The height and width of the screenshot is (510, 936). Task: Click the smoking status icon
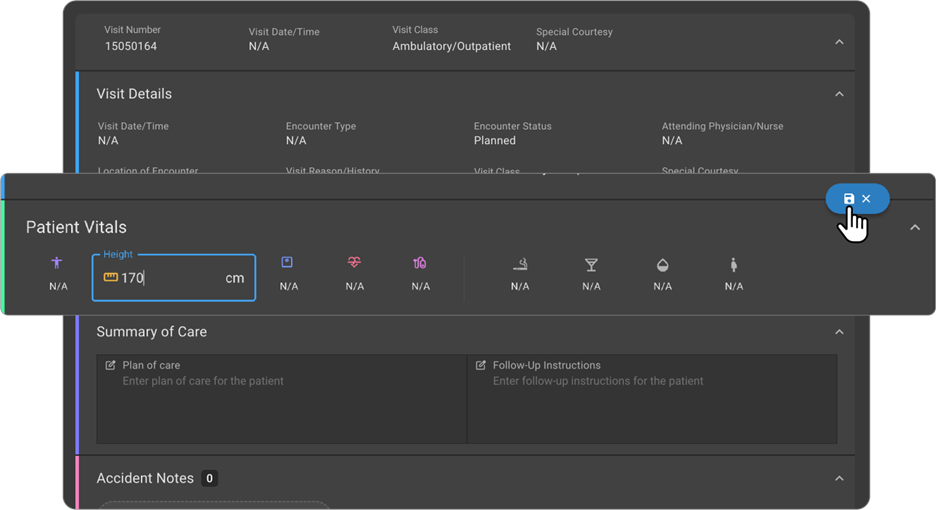coord(520,264)
